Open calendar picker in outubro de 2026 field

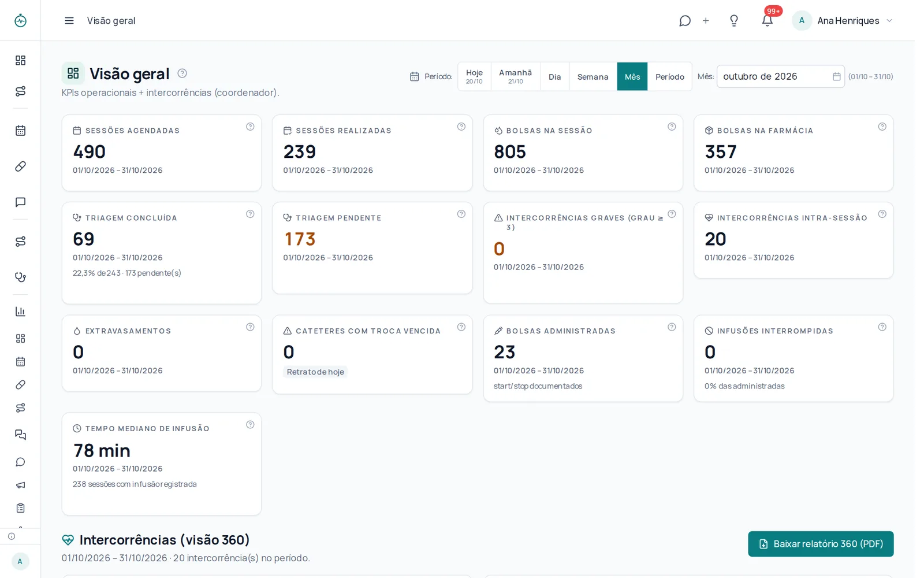836,76
